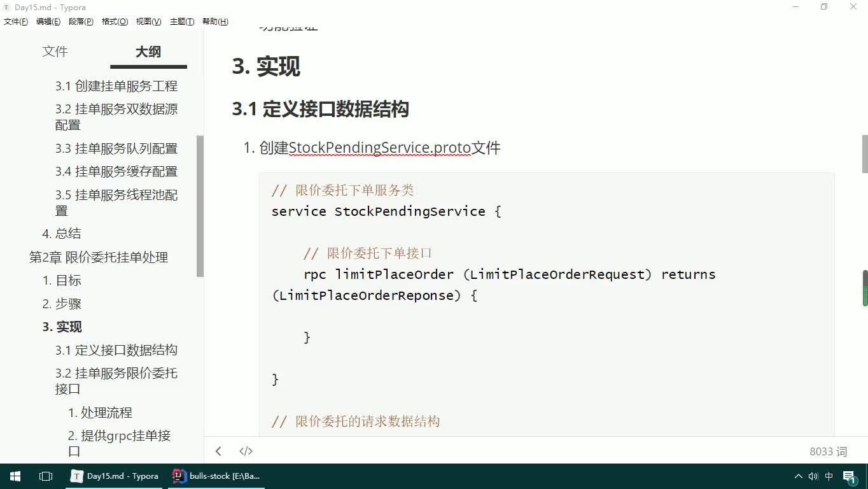Click the sidebar outline scrollbar

[200, 206]
